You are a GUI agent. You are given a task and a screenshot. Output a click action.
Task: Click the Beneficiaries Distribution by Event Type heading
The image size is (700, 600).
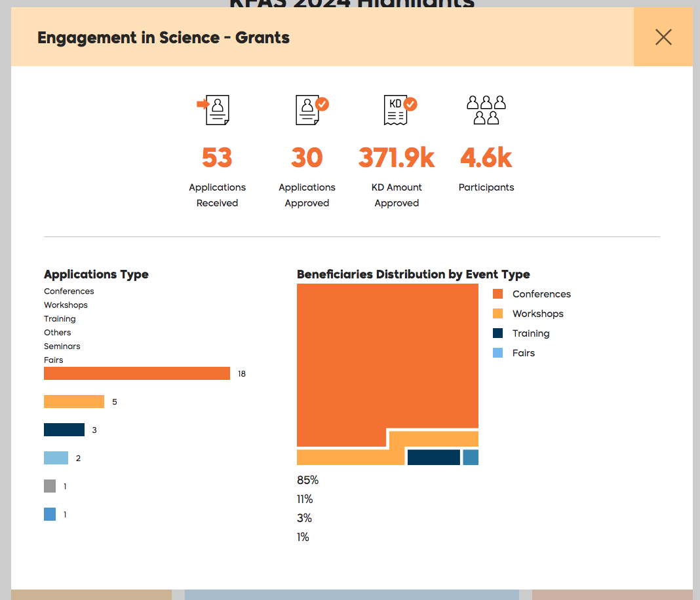click(x=414, y=274)
